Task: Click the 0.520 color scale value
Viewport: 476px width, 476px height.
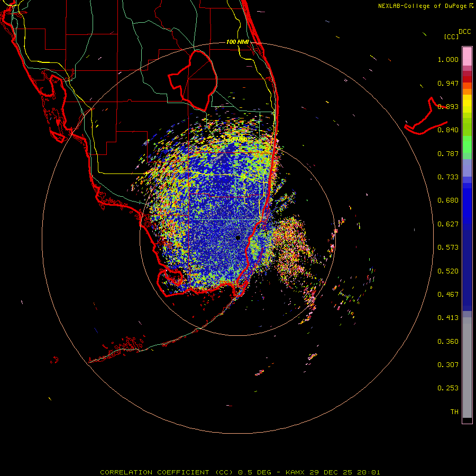Action: click(448, 271)
